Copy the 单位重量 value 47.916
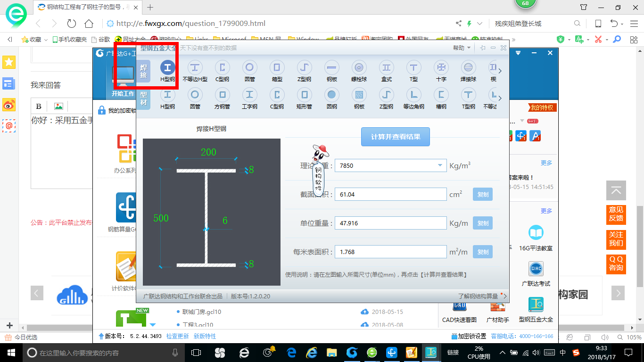 483,223
